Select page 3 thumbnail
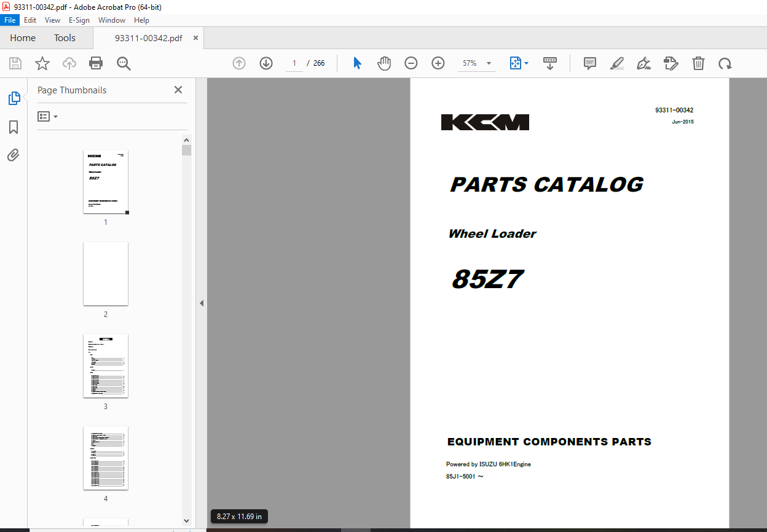767x532 pixels. 106,366
